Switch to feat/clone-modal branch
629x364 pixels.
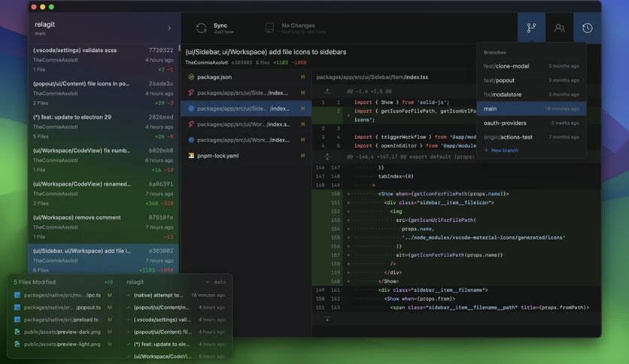point(531,66)
